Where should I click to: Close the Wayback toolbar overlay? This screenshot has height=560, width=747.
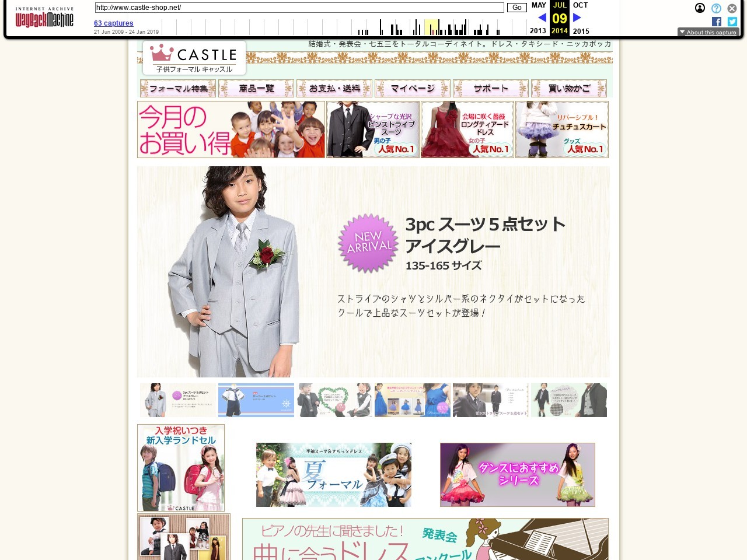(x=732, y=8)
